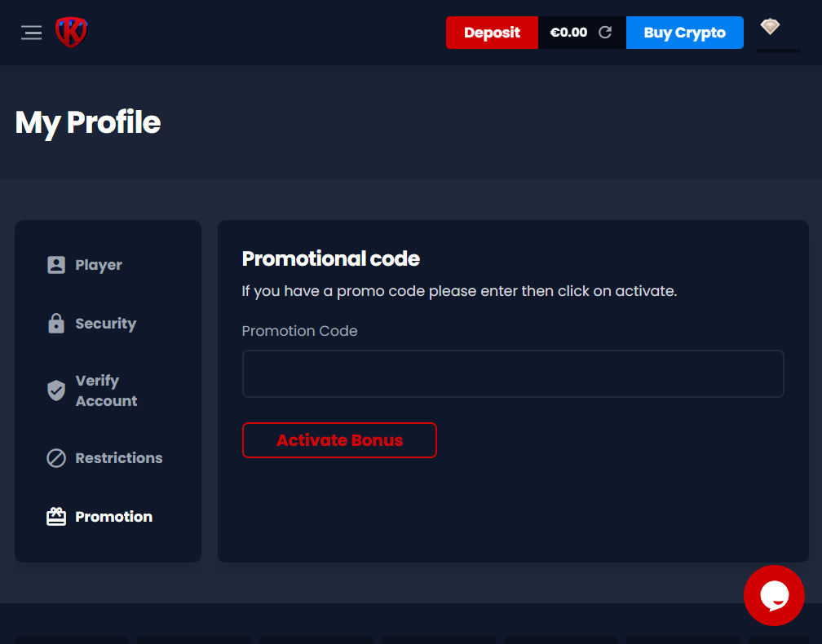822x644 pixels.
Task: Select the Promotion text label in sidebar
Action: pyautogui.click(x=114, y=517)
